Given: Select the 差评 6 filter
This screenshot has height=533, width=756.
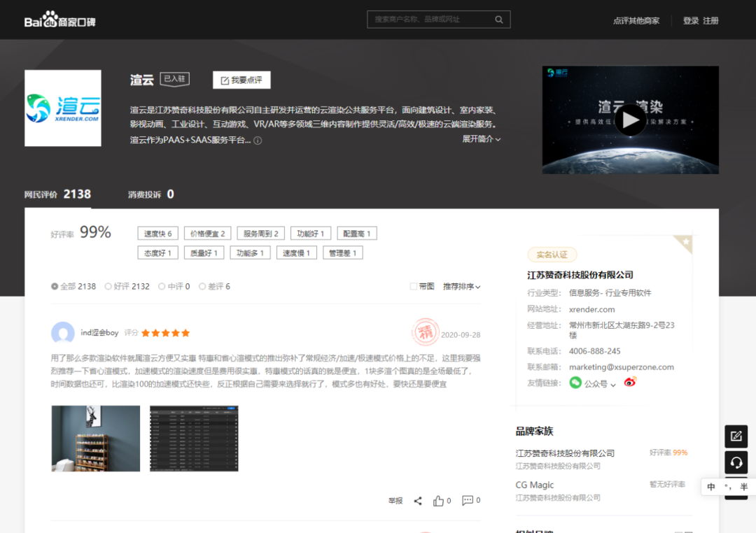Looking at the screenshot, I should click(203, 286).
